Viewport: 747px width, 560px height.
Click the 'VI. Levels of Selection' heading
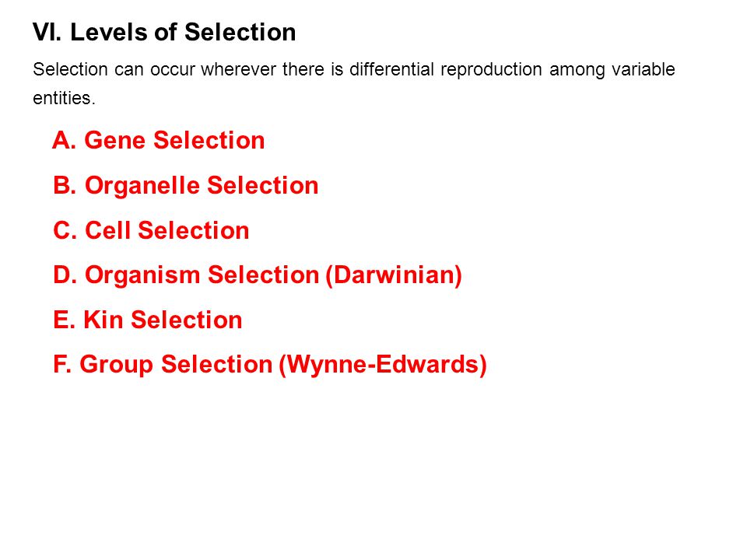[164, 33]
